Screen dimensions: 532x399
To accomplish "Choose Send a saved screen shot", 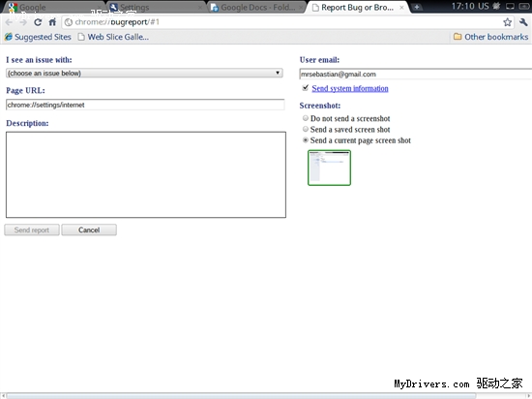I will pos(306,129).
